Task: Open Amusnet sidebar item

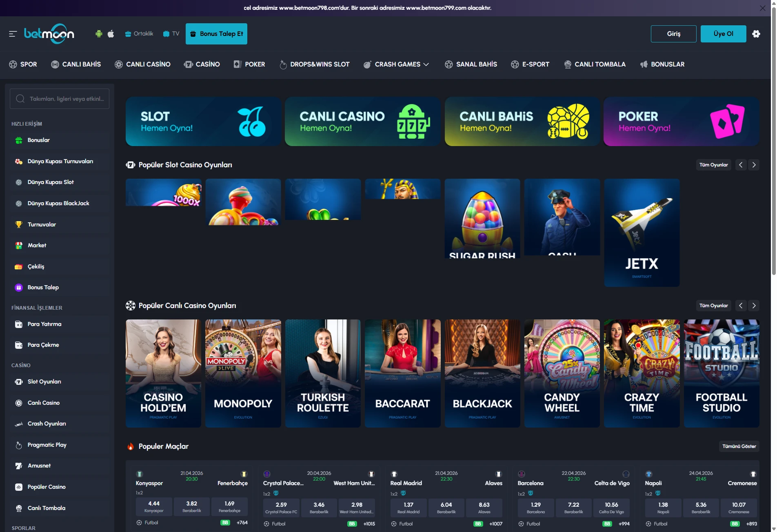Action: coord(60,466)
